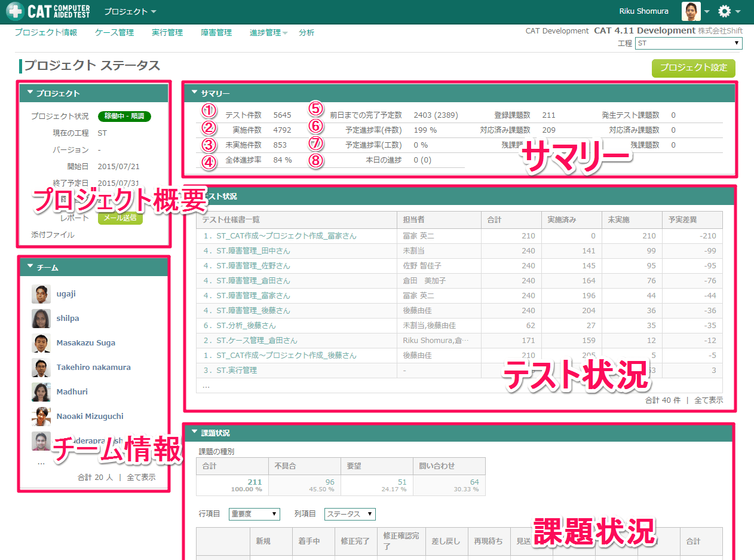Click shilpa's avatar
This screenshot has width=754, height=560.
click(x=41, y=318)
